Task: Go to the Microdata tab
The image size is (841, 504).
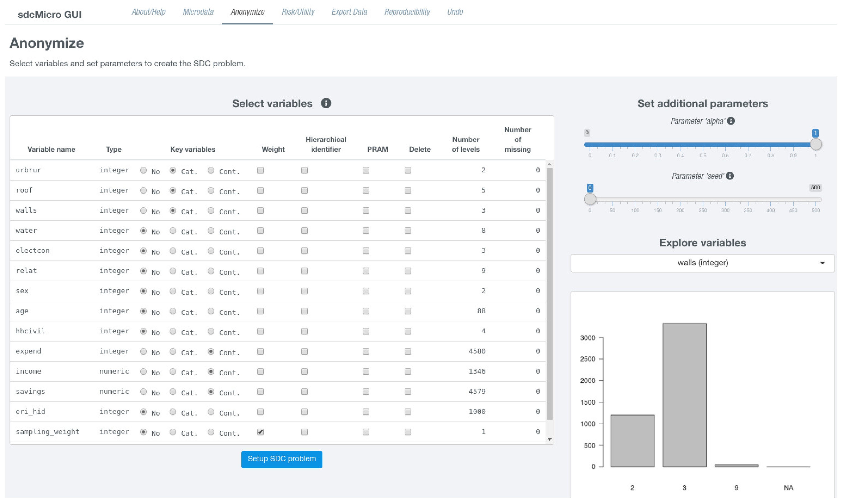Action: point(198,12)
